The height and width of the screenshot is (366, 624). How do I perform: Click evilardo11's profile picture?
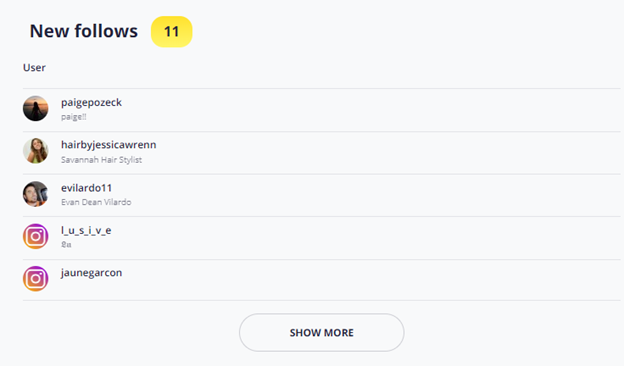click(35, 194)
